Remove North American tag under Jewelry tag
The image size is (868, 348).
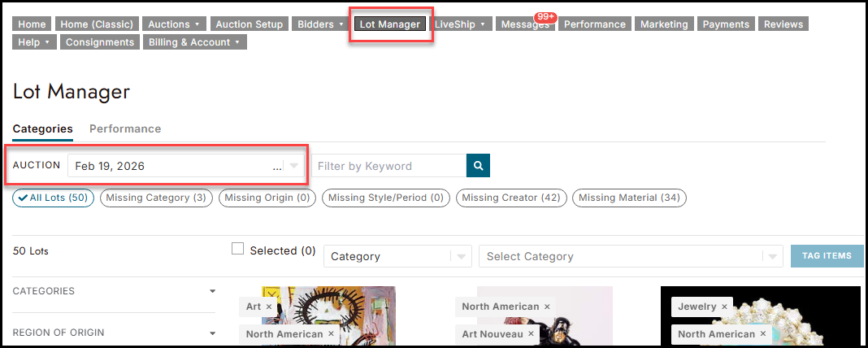(x=763, y=334)
